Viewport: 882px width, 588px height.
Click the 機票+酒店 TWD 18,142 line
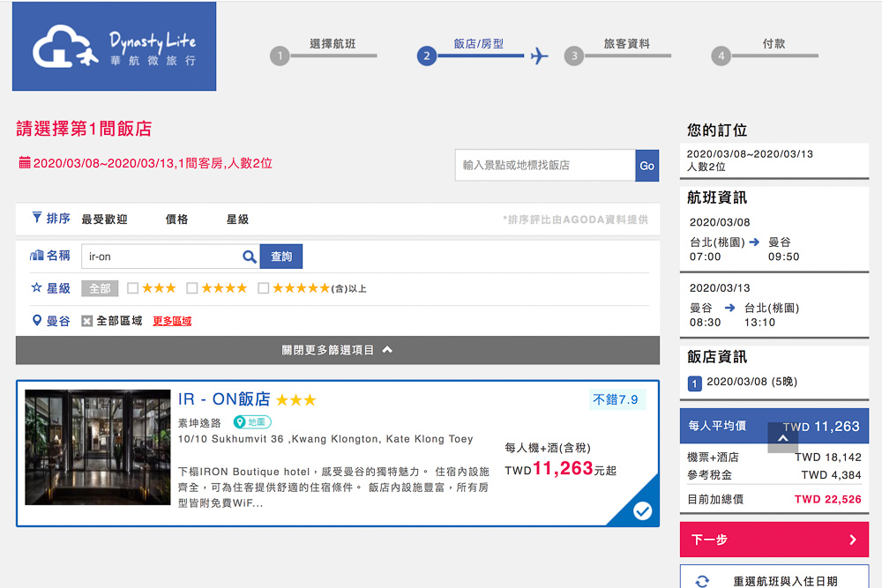tap(774, 457)
